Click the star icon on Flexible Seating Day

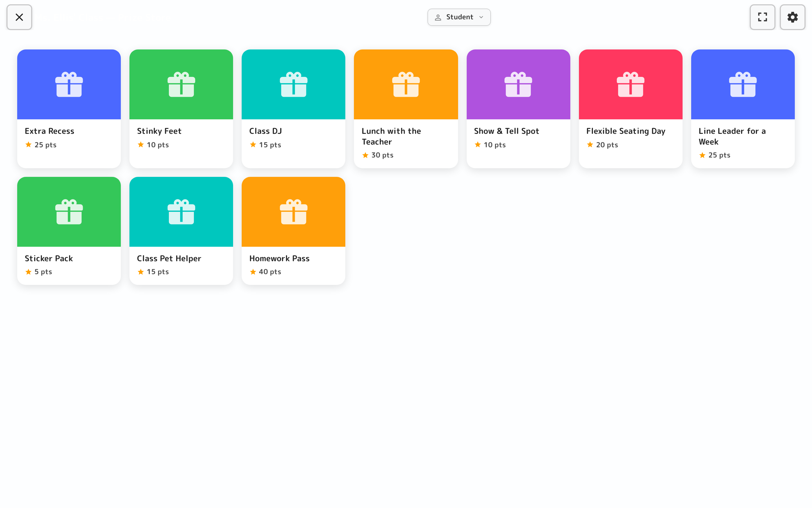pyautogui.click(x=590, y=145)
